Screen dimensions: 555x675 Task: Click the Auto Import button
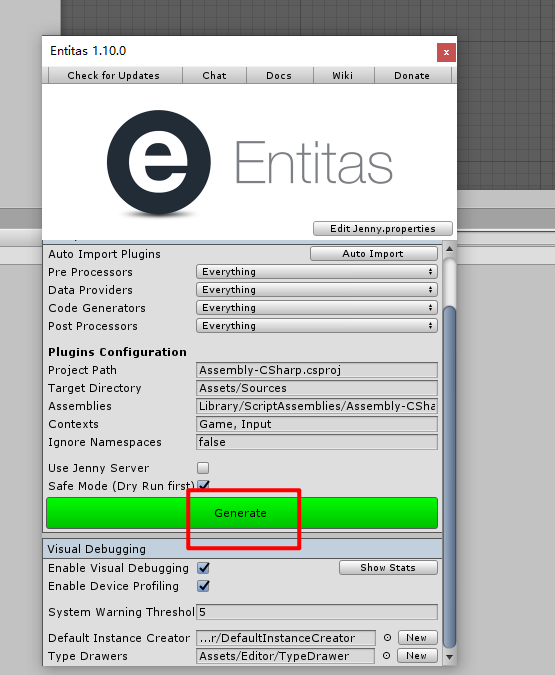tap(373, 254)
